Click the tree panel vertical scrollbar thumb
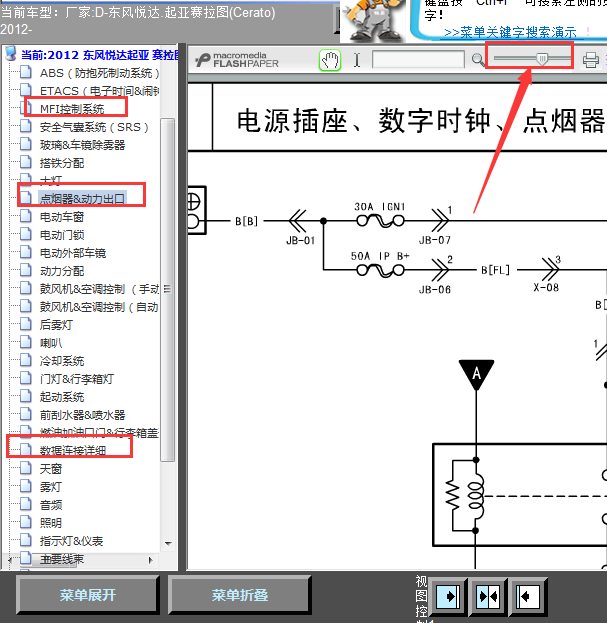The image size is (607, 625). tap(168, 290)
